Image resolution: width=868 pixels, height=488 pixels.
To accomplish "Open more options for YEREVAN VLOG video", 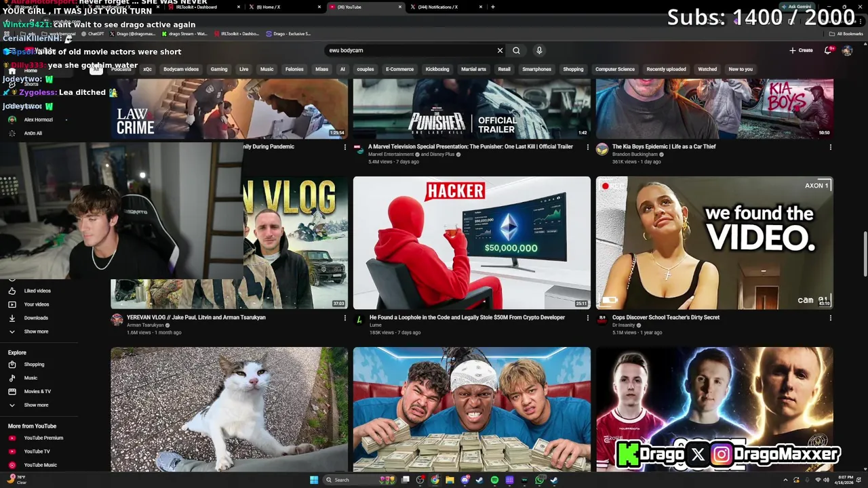I will (x=344, y=318).
